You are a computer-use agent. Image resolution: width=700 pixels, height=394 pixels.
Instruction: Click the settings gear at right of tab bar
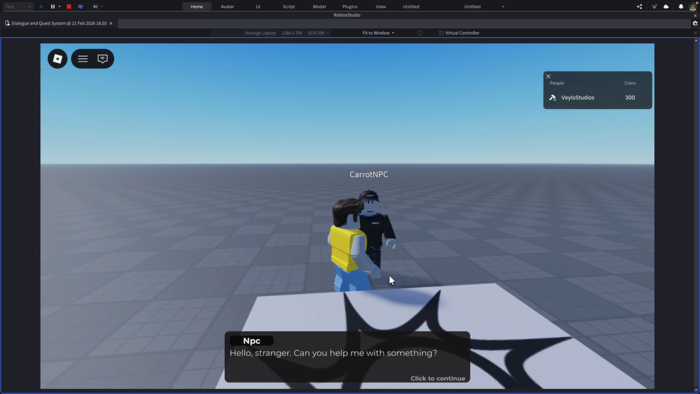(695, 23)
